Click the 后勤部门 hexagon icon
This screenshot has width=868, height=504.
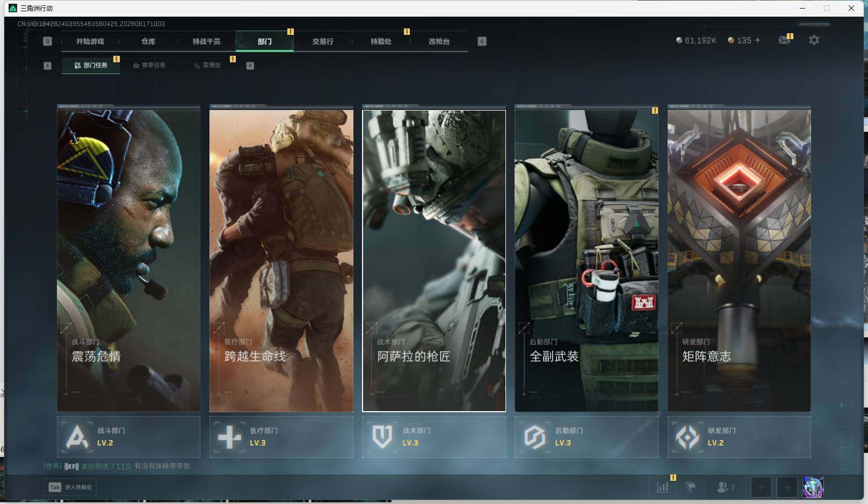pyautogui.click(x=534, y=437)
